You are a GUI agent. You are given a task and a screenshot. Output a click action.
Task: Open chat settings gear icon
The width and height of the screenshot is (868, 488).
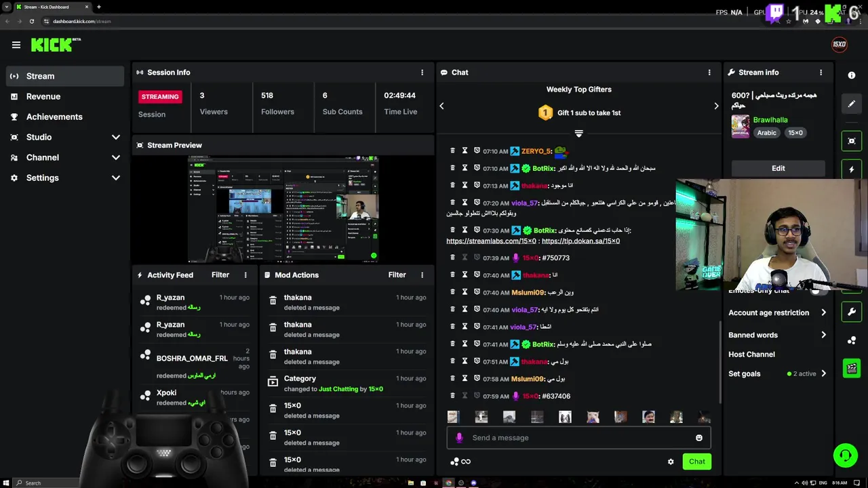click(671, 462)
